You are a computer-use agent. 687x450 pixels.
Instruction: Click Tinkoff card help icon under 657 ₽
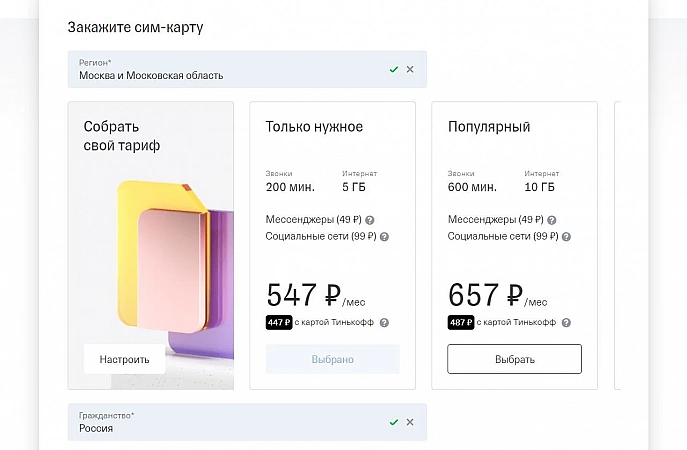pyautogui.click(x=566, y=323)
